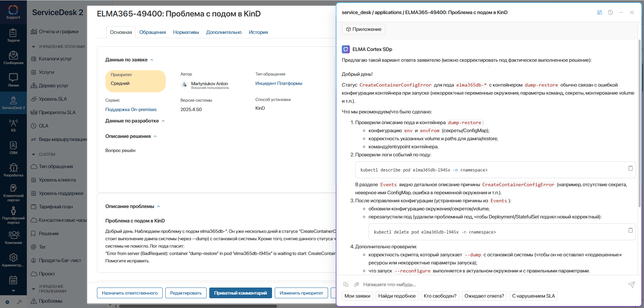The image size is (644, 308).
Task: Open the Поддержка On-premises service link
Action: [x=131, y=109]
